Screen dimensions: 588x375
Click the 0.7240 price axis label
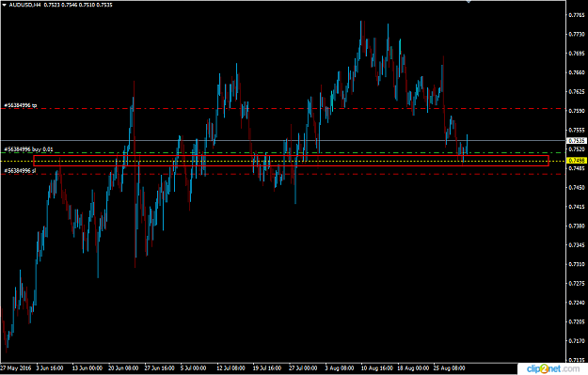pos(577,303)
